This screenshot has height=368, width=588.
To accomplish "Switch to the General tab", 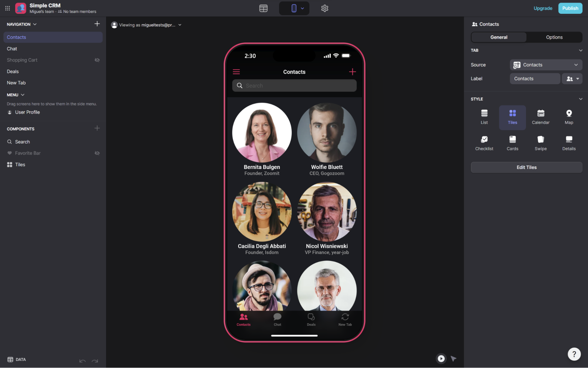I will tap(499, 37).
